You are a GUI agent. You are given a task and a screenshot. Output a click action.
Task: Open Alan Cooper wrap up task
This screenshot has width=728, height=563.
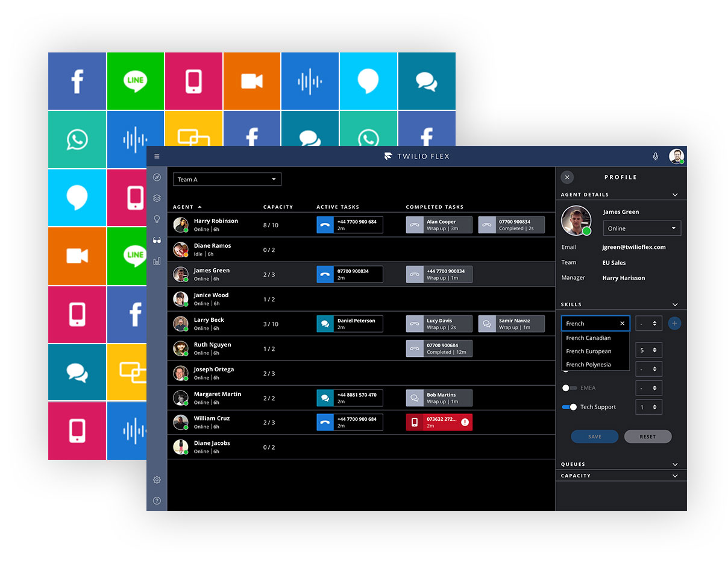(x=439, y=225)
